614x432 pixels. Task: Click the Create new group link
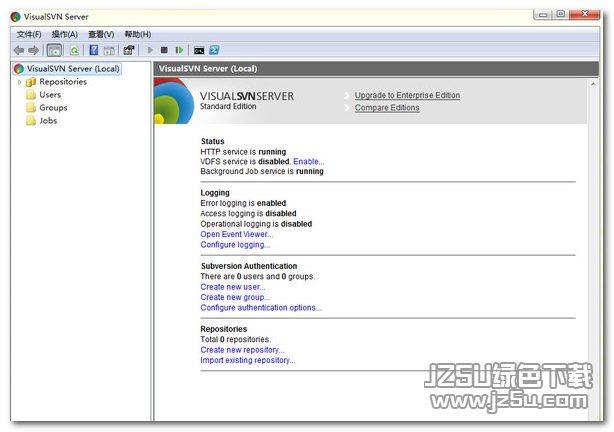235,297
